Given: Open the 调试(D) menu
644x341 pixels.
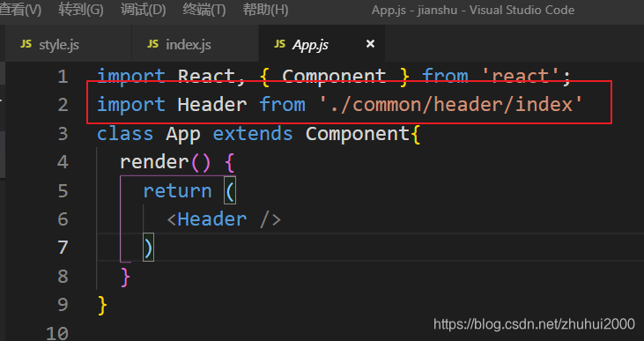Looking at the screenshot, I should tap(144, 10).
